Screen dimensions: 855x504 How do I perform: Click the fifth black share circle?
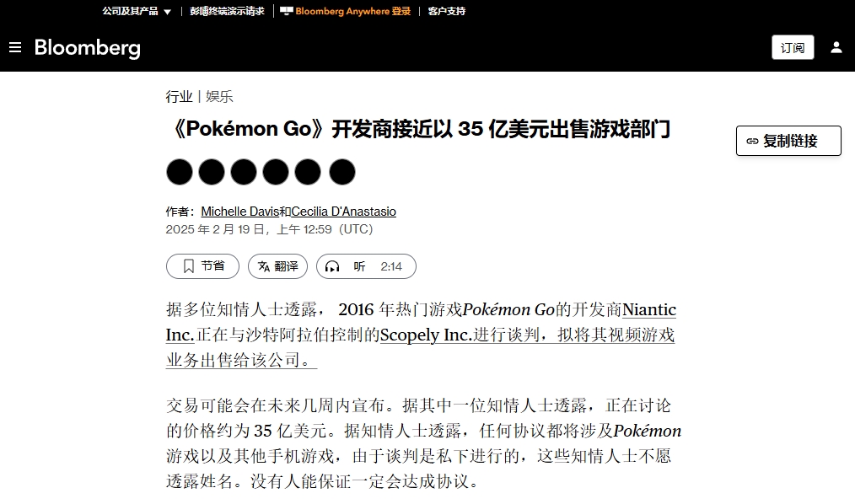point(308,172)
